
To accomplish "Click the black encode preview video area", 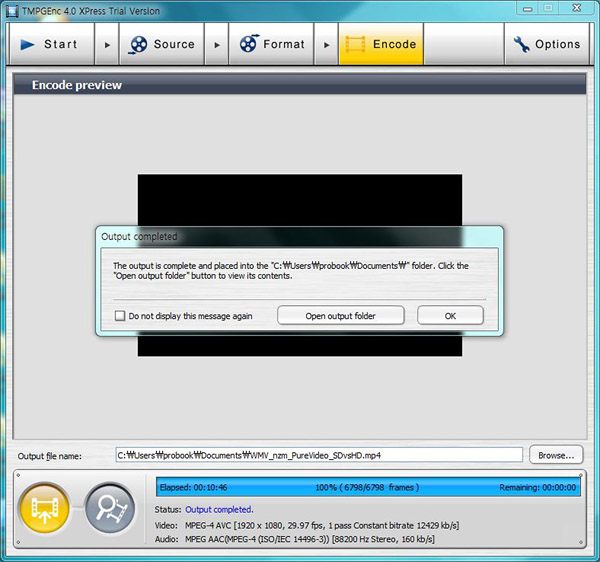I will 300,200.
